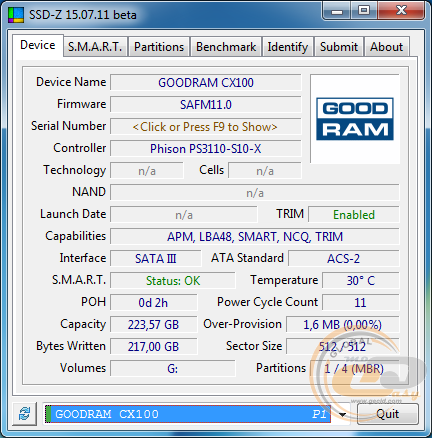The width and height of the screenshot is (432, 438).
Task: Click the GOODRAM logo image
Action: click(355, 119)
